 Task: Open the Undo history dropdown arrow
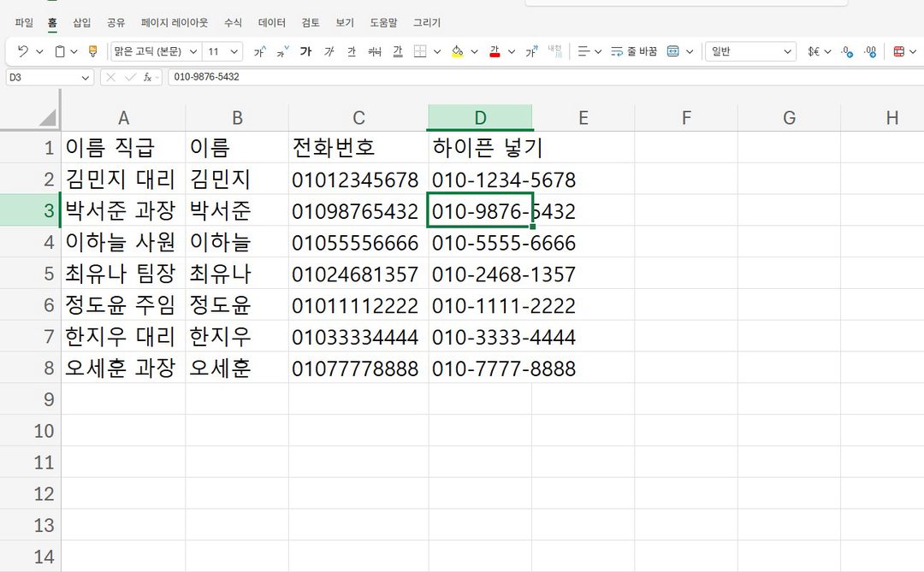click(39, 52)
